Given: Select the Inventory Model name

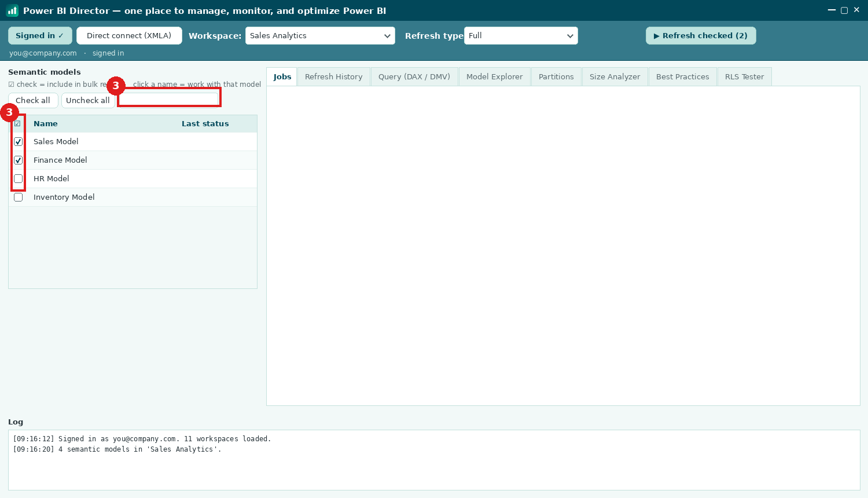Looking at the screenshot, I should (x=64, y=197).
